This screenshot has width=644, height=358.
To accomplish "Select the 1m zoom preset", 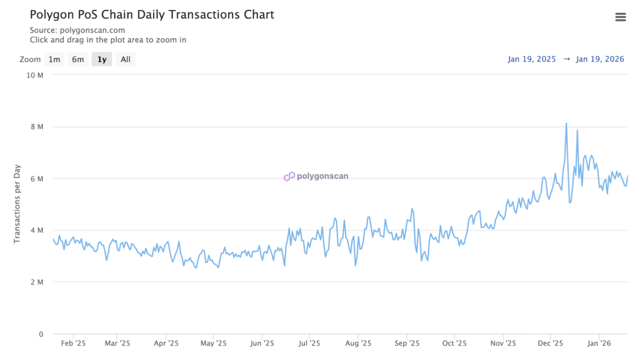I will click(54, 59).
